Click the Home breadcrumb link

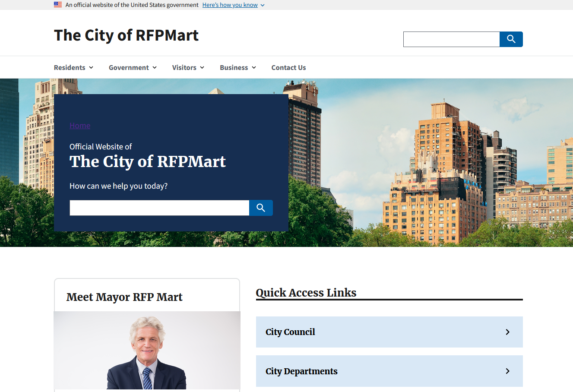point(79,125)
